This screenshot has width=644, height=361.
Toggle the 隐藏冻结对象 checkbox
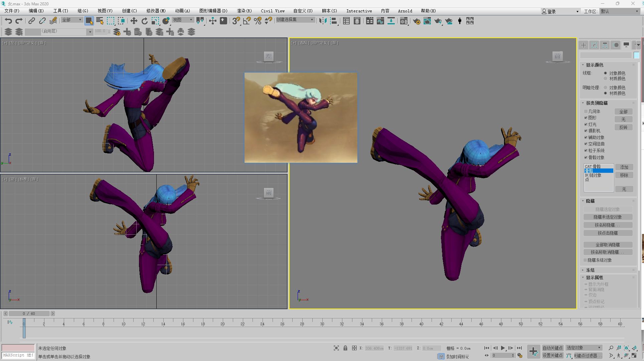tap(585, 260)
